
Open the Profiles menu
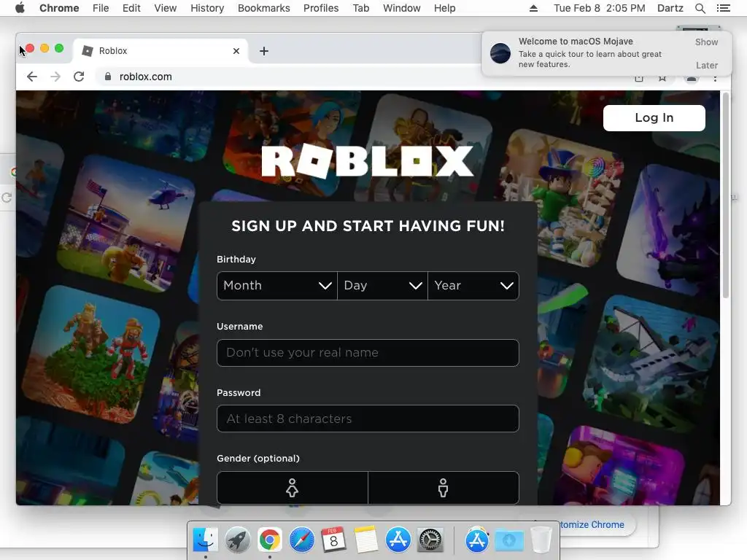tap(321, 8)
